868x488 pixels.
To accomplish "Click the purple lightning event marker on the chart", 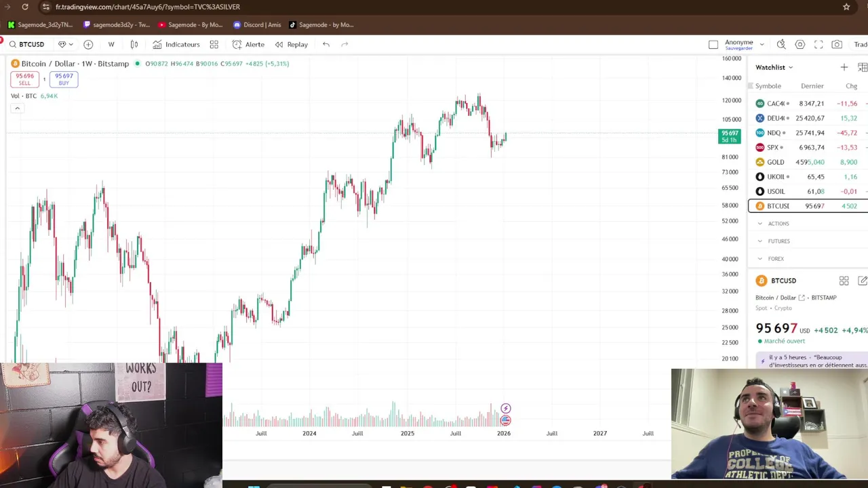I will tap(505, 409).
